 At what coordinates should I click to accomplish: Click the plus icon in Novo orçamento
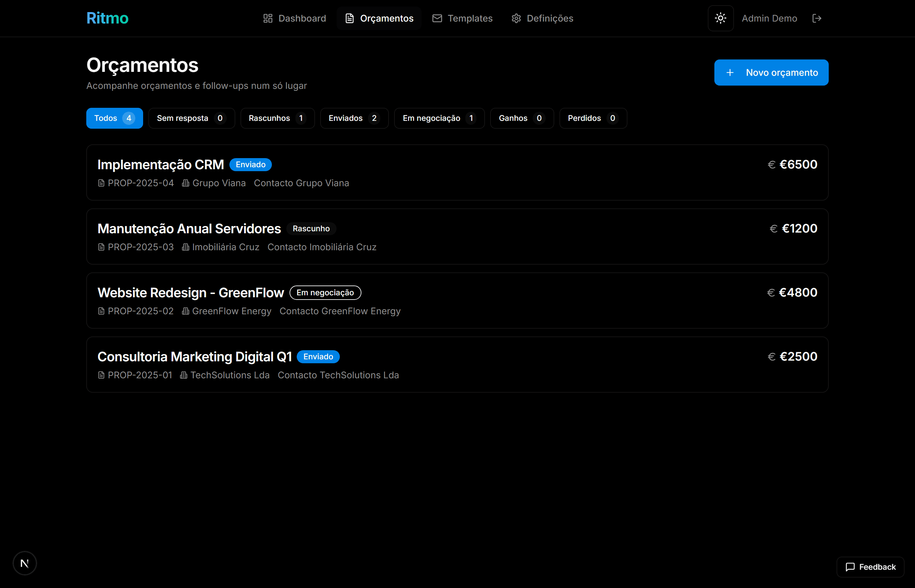click(730, 73)
